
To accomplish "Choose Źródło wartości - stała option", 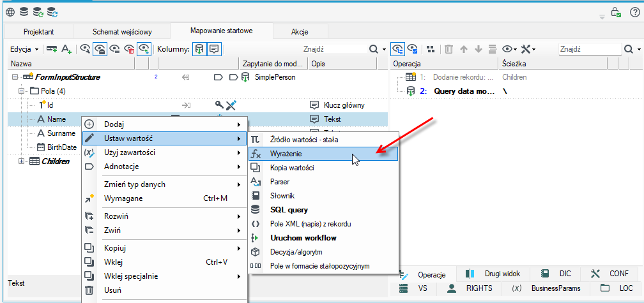I will (x=323, y=140).
